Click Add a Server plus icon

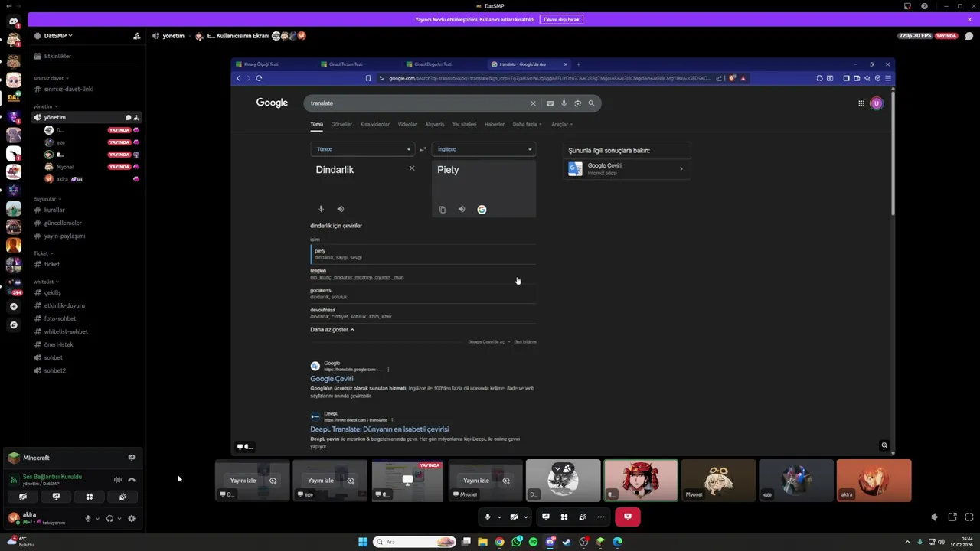tap(14, 306)
